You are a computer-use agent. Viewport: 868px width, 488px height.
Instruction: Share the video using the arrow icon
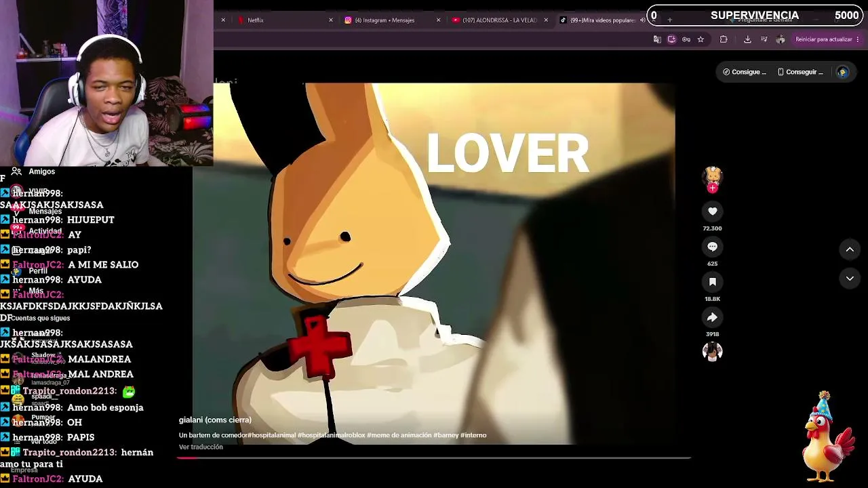[712, 317]
